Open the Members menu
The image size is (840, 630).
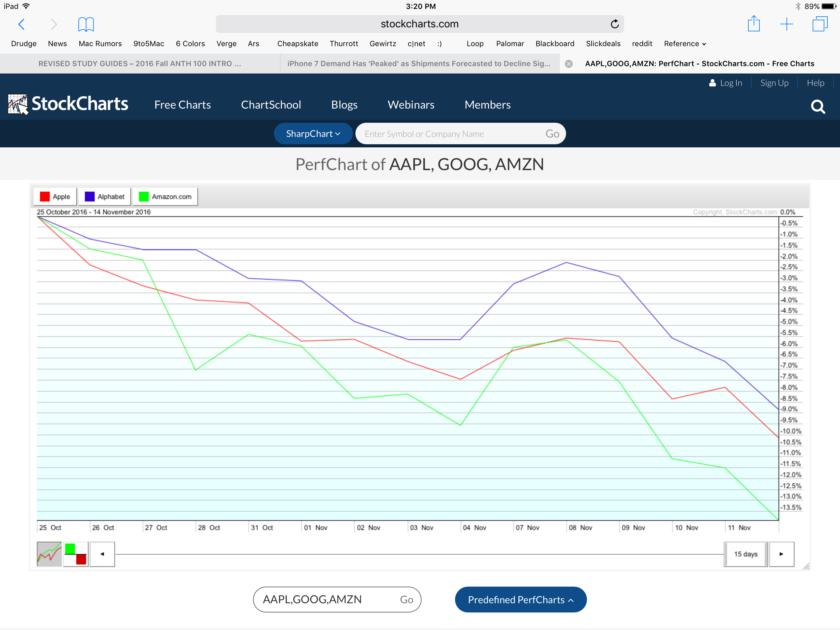488,105
